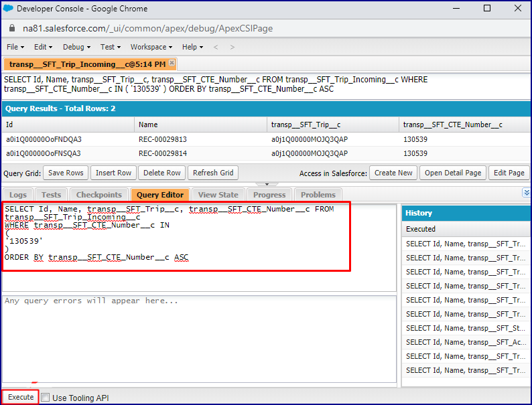Click the Open Detail Page button
Viewport: 532px width, 405px height.
453,173
